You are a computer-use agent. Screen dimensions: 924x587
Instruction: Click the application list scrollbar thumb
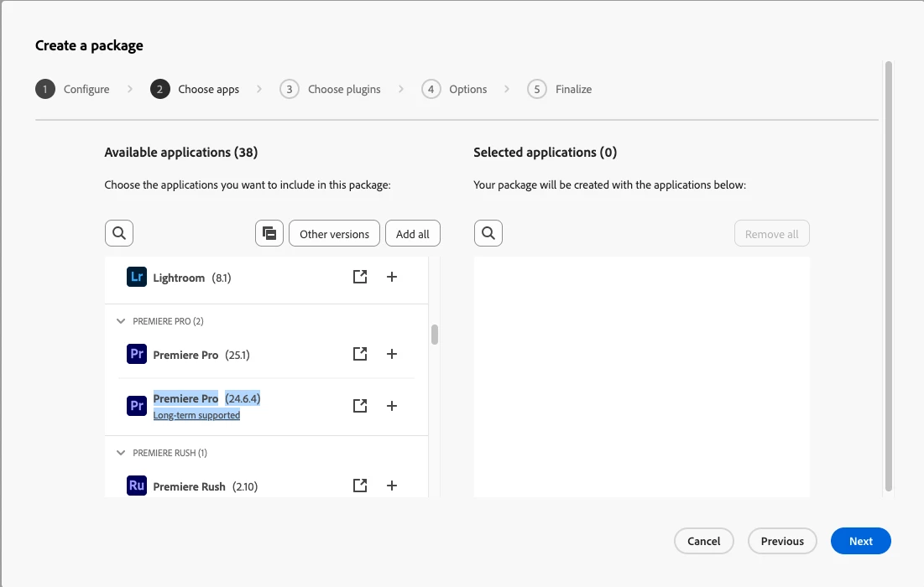point(435,335)
